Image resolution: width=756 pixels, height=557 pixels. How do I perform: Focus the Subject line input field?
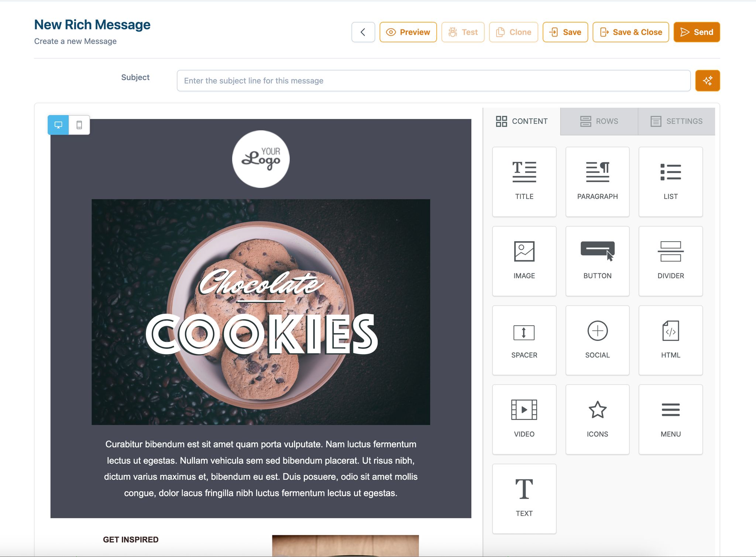[x=433, y=81]
